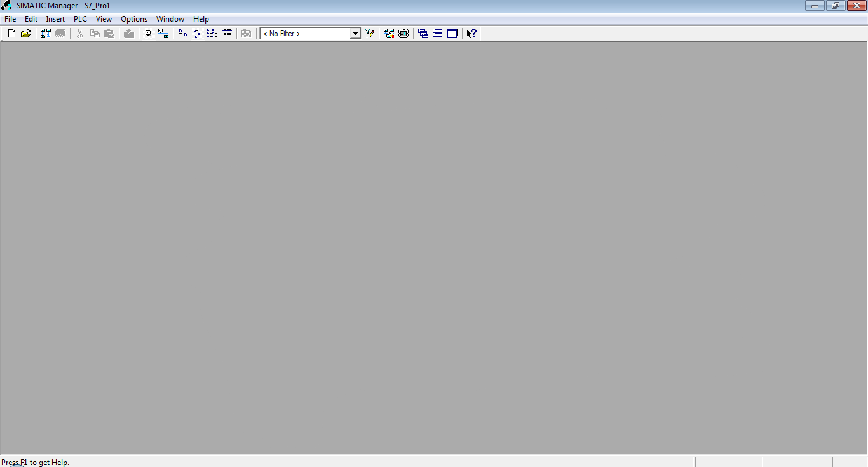Click the 'Press F1 to get Help.' status text
The height and width of the screenshot is (467, 868).
36,463
